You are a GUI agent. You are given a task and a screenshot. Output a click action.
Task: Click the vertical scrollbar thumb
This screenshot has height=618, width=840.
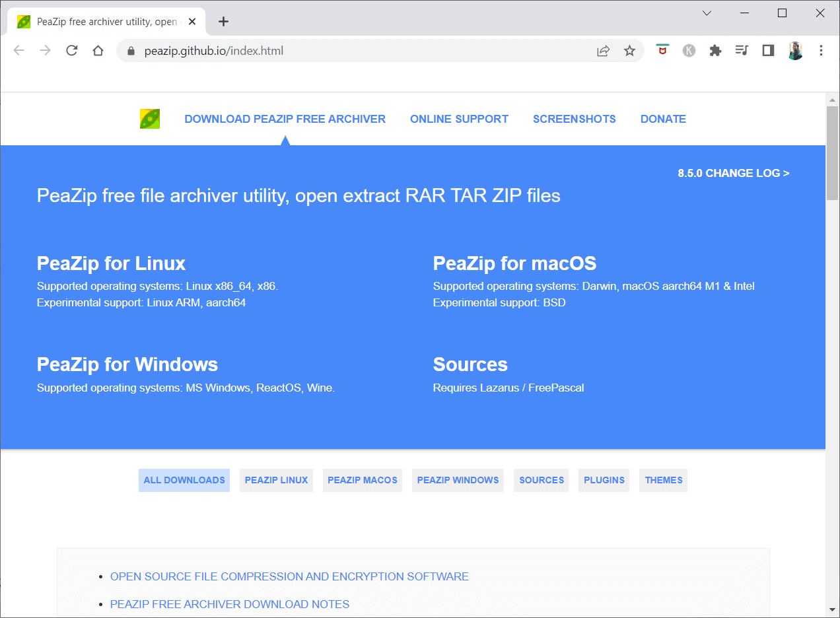tap(832, 153)
